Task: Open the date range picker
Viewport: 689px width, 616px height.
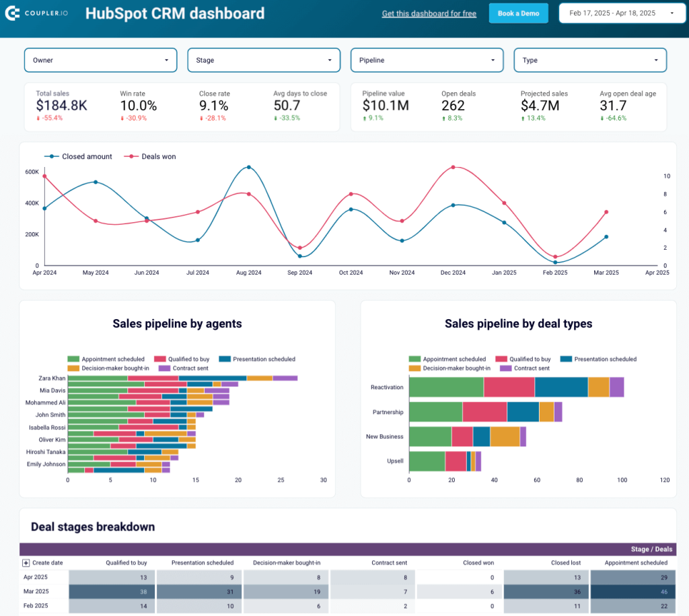Action: tap(621, 13)
